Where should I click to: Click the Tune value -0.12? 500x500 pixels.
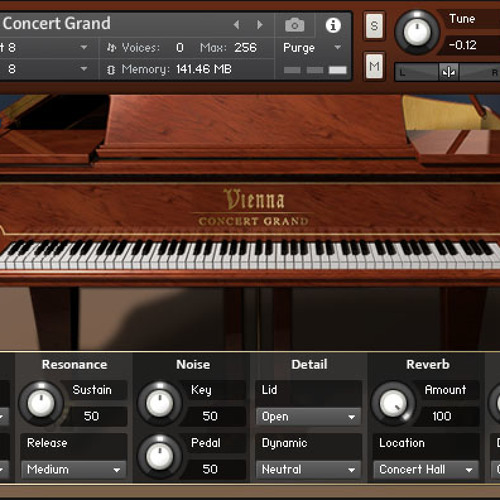463,45
